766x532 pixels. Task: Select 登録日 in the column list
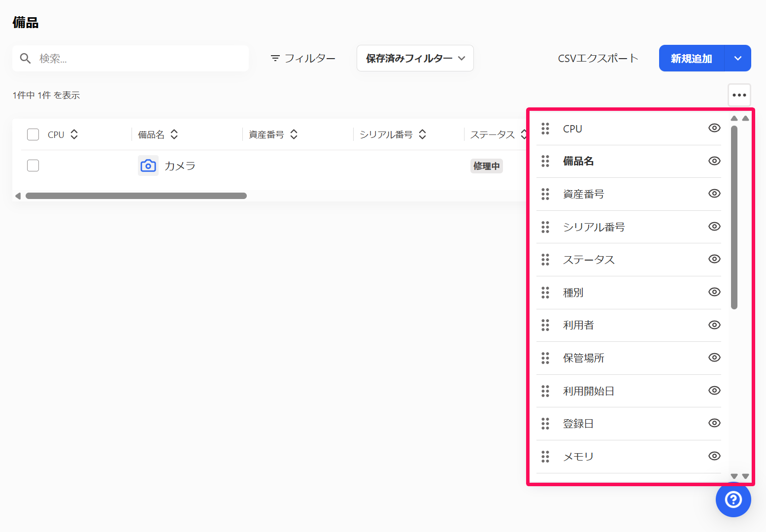578,424
